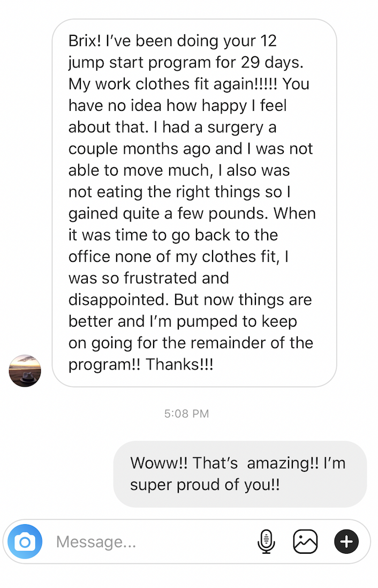Click the black plus icon
378x588 pixels.
tap(346, 542)
